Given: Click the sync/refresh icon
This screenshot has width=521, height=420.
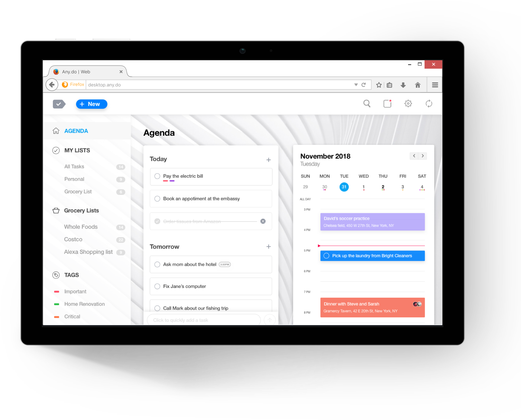Looking at the screenshot, I should point(429,104).
